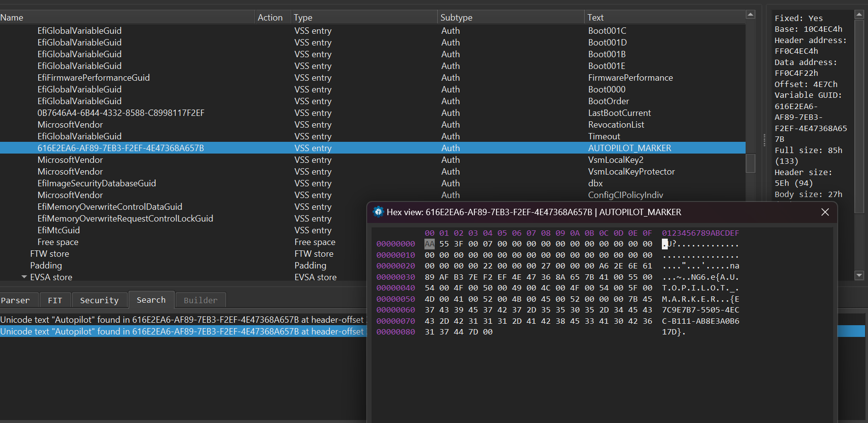The height and width of the screenshot is (423, 868).
Task: Click the VsmLocalKeyProtector text cell
Action: (x=632, y=171)
